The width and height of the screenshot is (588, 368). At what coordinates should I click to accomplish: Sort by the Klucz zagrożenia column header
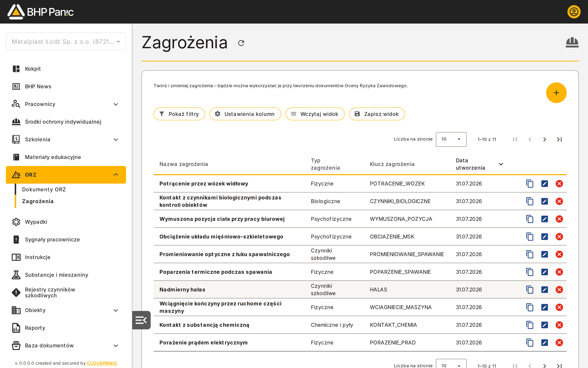point(392,164)
